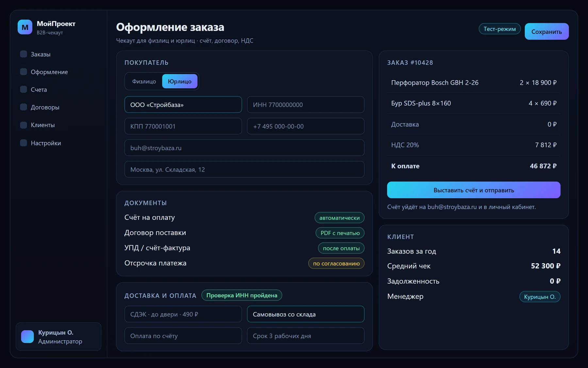This screenshot has width=588, height=368.
Task: Click the после оплаты badge
Action: [341, 248]
